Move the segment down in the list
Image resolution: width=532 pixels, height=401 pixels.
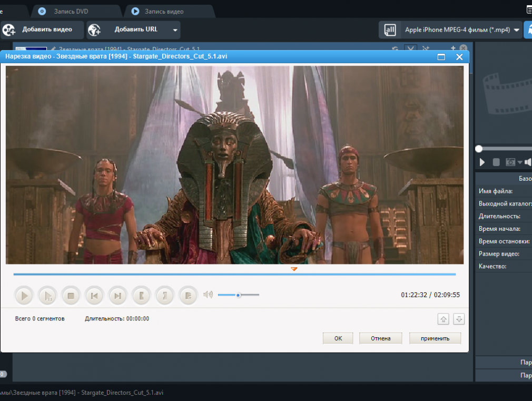click(459, 319)
